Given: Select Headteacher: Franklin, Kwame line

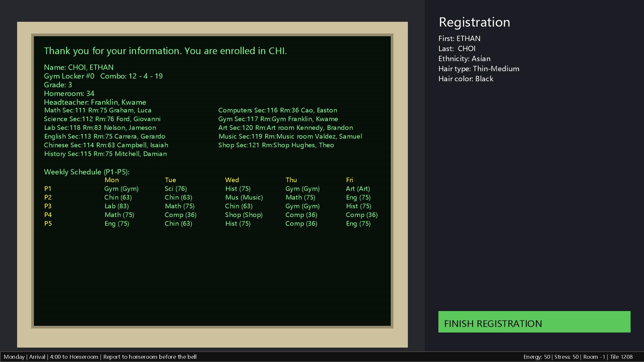Looking at the screenshot, I should [95, 102].
